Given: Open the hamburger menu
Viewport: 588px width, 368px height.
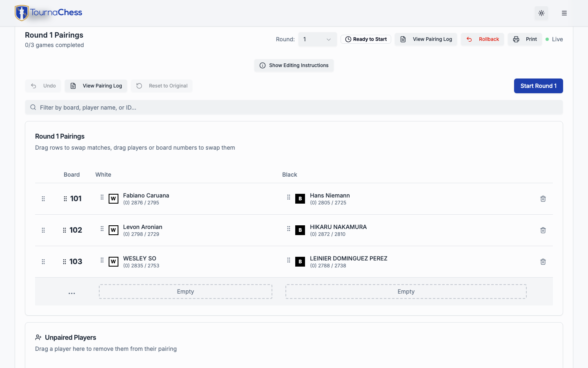Looking at the screenshot, I should [x=564, y=13].
